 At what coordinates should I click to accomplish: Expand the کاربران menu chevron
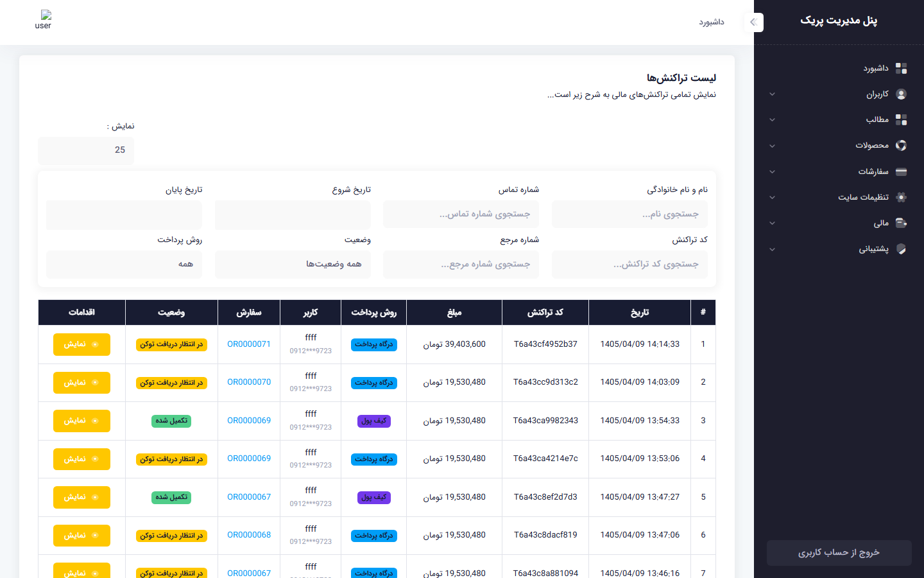772,94
